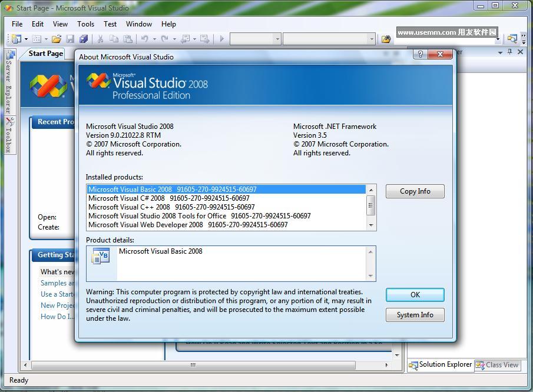533x392 pixels.
Task: Open the Solution Configurations combo box
Action: point(256,39)
